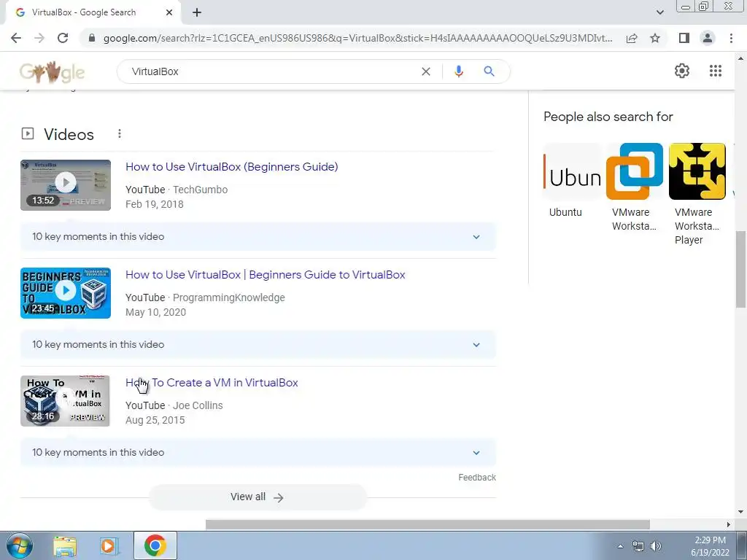The height and width of the screenshot is (560, 747).
Task: Click the People also search for heading
Action: tap(608, 117)
